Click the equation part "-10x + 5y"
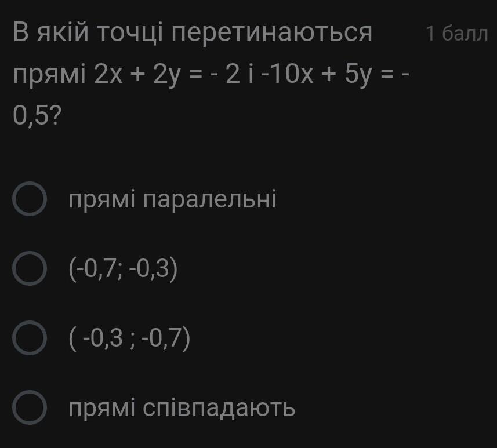The width and height of the screenshot is (497, 448). (x=315, y=74)
